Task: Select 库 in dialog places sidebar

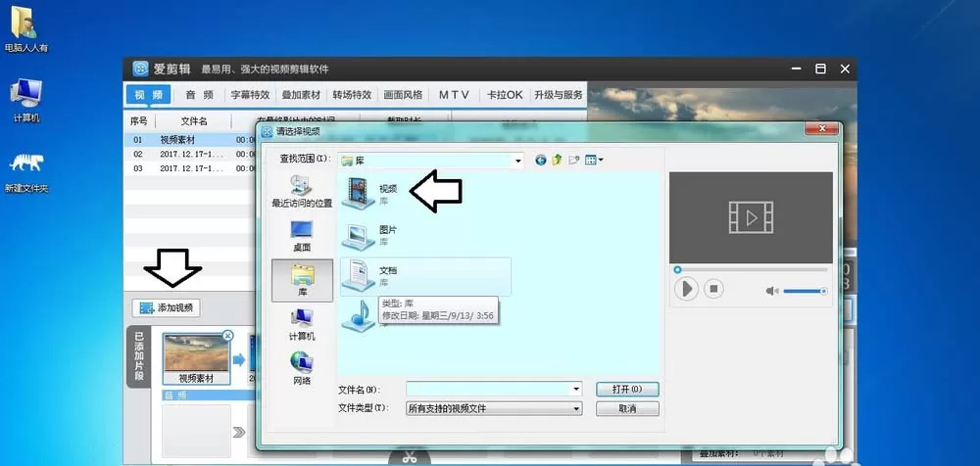Action: (x=302, y=280)
